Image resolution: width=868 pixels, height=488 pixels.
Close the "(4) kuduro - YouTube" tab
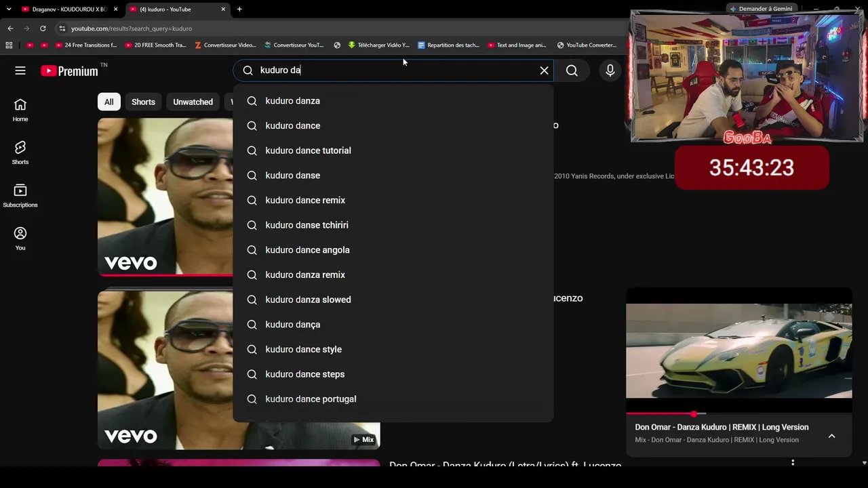(223, 9)
